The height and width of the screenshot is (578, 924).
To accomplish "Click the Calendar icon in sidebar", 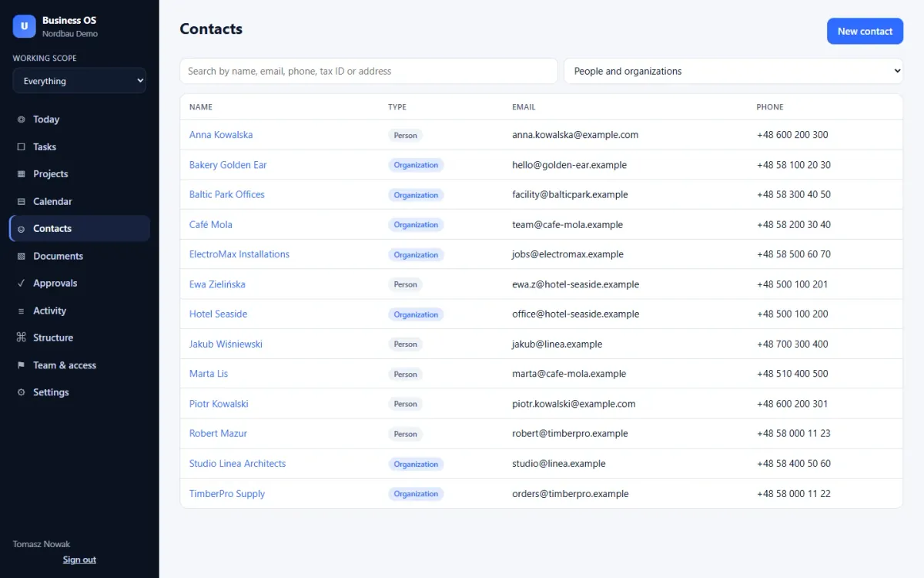I will coord(21,201).
